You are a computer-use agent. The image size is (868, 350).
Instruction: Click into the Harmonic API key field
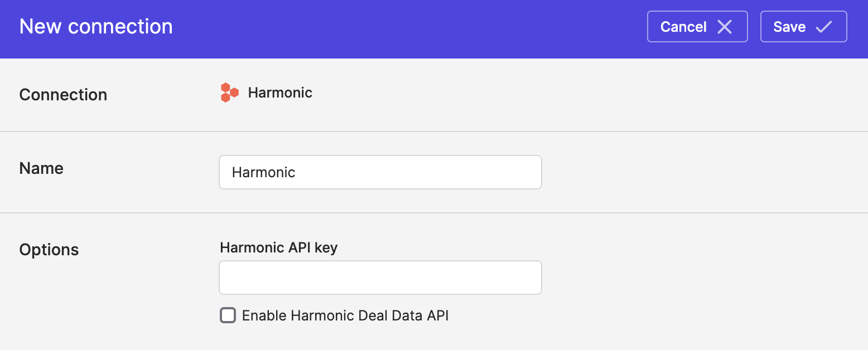[380, 278]
